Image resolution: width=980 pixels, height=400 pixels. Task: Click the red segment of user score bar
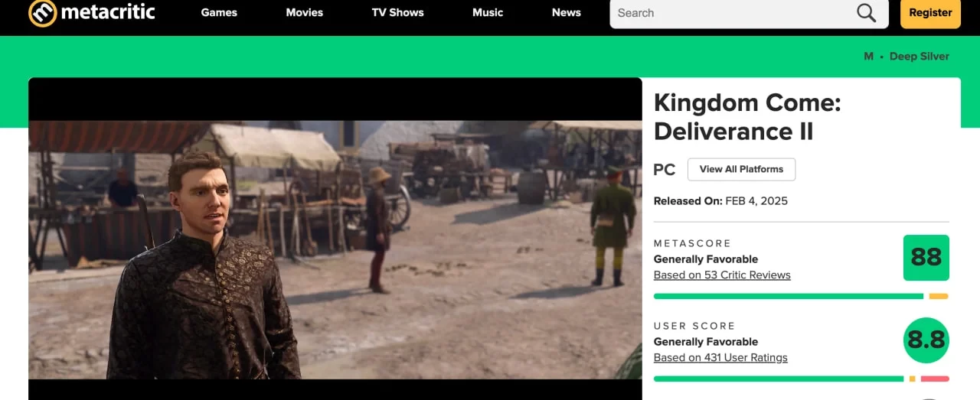click(934, 379)
